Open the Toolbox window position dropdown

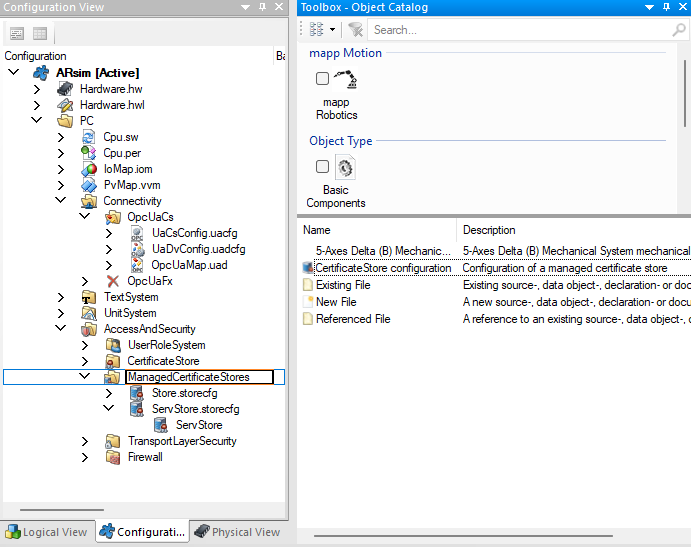pos(649,7)
